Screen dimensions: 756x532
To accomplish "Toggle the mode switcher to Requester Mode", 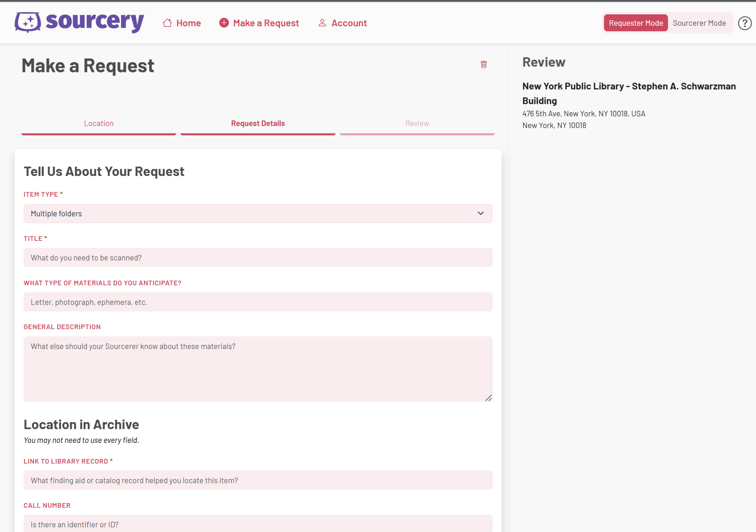I will click(636, 23).
